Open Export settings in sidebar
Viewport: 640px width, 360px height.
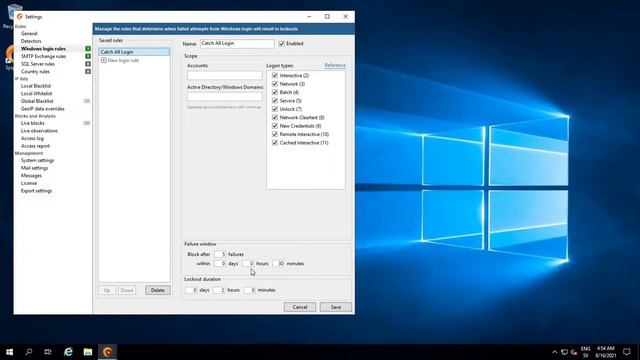click(36, 191)
